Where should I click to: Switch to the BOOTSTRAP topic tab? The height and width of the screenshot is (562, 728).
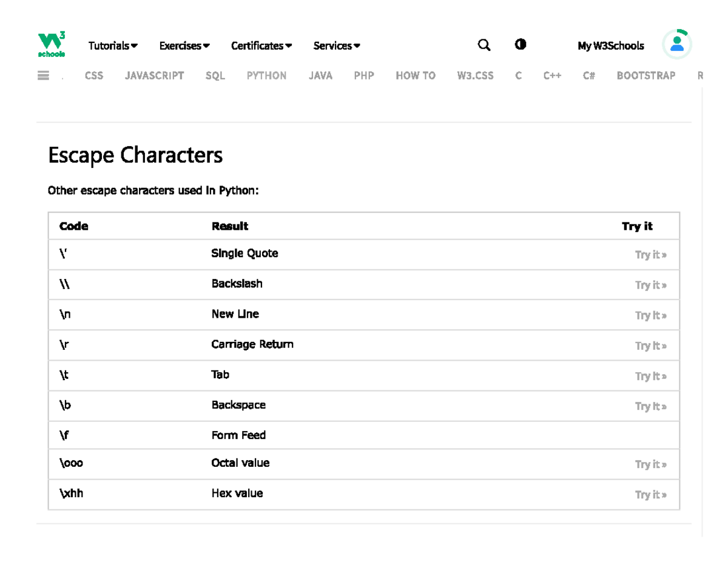[x=645, y=76]
